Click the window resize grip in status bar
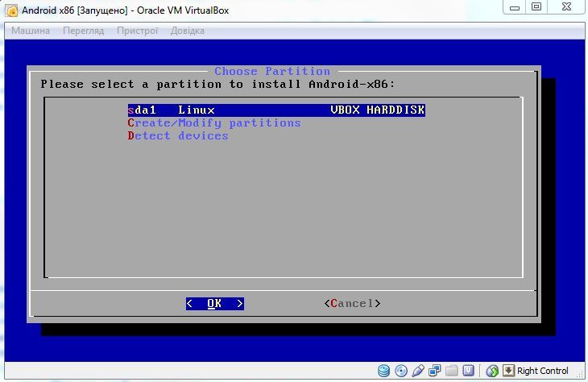Image resolution: width=588 pixels, height=382 pixels. [x=580, y=374]
